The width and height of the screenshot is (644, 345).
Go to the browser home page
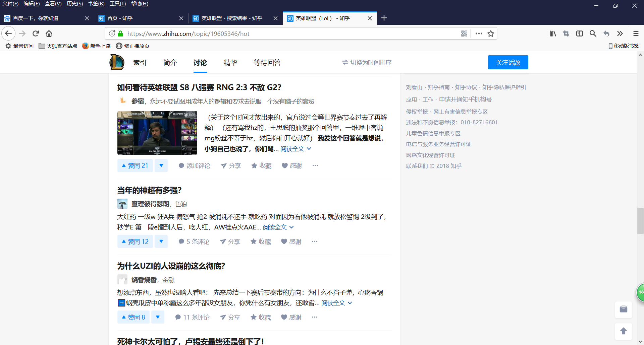coord(49,33)
